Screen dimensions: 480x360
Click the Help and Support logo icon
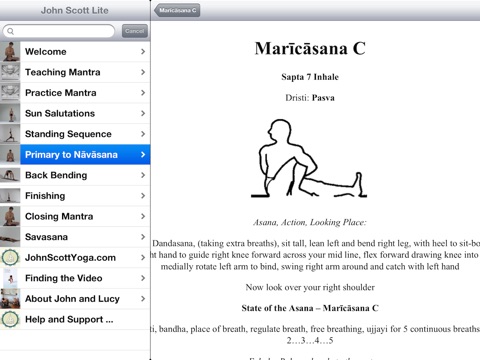[10, 320]
